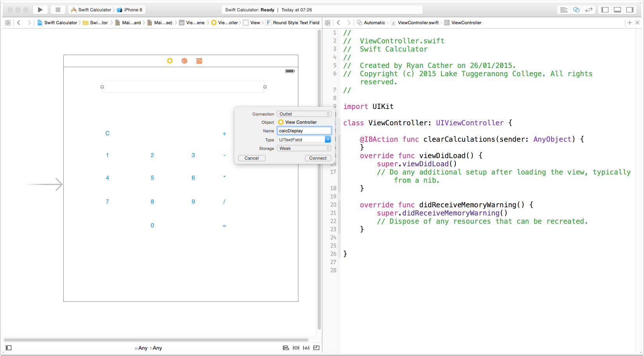Image resolution: width=644 pixels, height=356 pixels.
Task: Select ViewController.swift in assistant jump bar
Action: (x=415, y=23)
